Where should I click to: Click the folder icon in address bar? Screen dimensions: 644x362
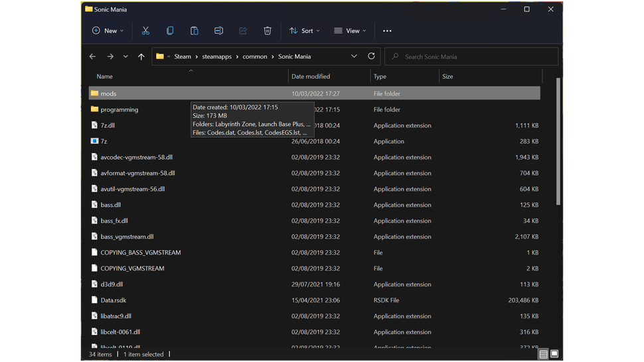(x=160, y=56)
